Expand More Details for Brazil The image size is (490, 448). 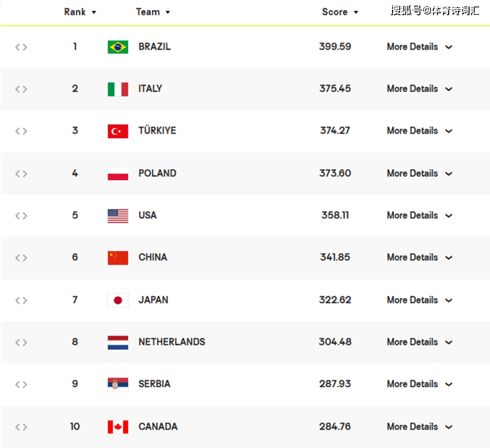(420, 47)
